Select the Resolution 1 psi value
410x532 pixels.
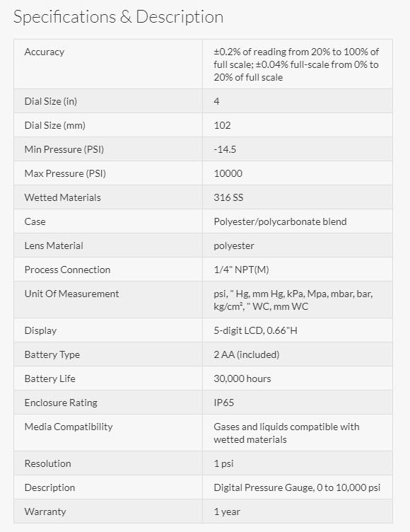click(223, 463)
